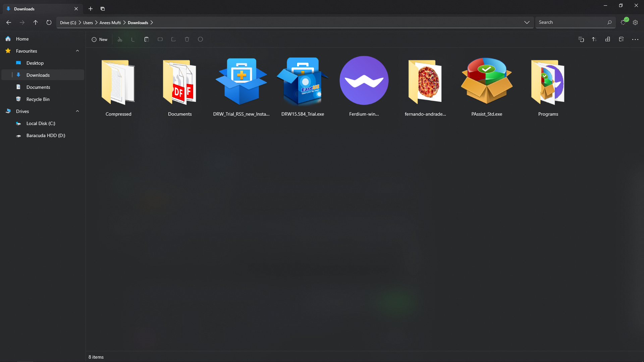Screen dimensions: 644x362
Task: Expand the address bar history dropdown
Action: pos(527,22)
